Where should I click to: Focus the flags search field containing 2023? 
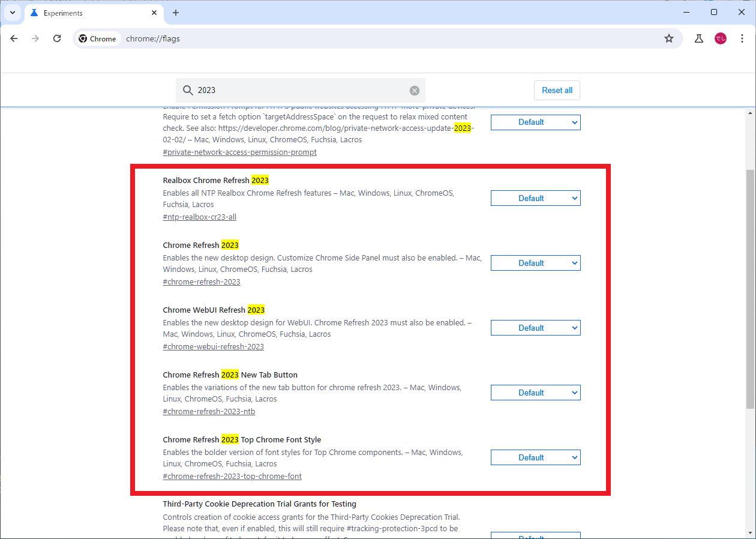pyautogui.click(x=301, y=90)
